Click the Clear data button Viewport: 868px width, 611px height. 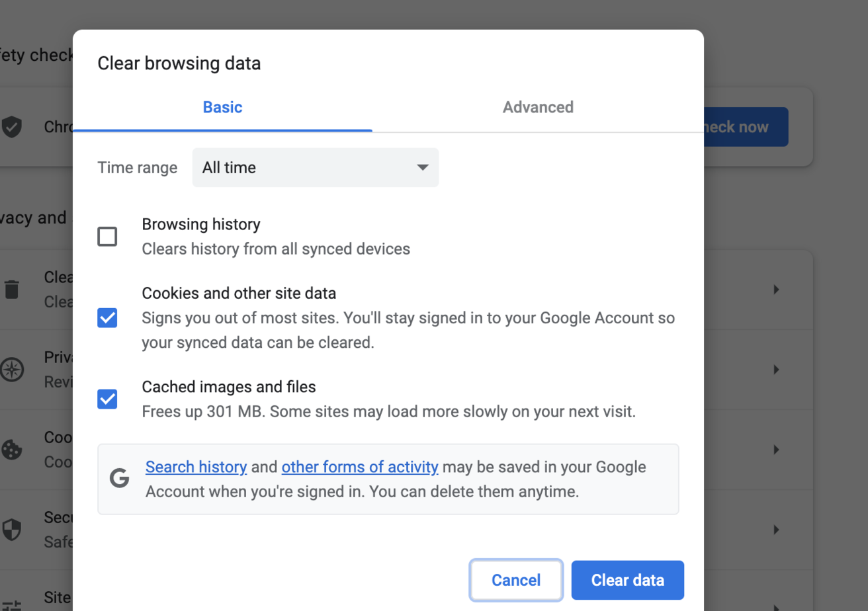click(627, 580)
